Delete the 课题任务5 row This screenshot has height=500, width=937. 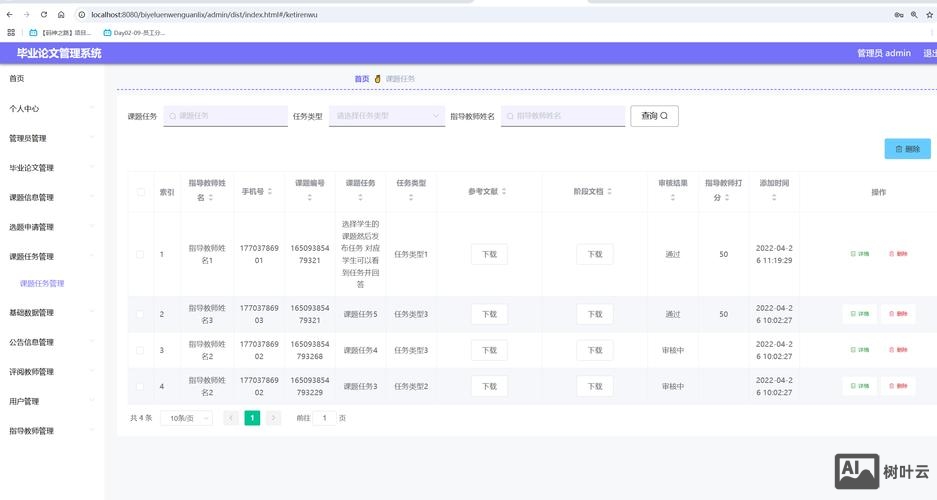(898, 314)
